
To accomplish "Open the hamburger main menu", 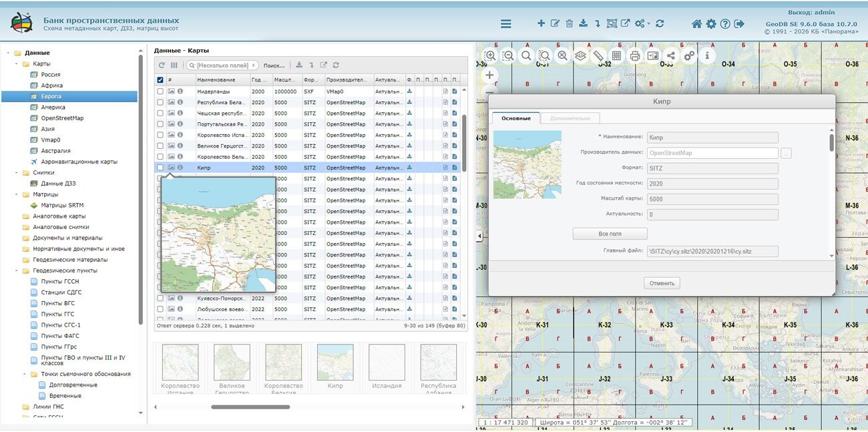I will [x=506, y=23].
